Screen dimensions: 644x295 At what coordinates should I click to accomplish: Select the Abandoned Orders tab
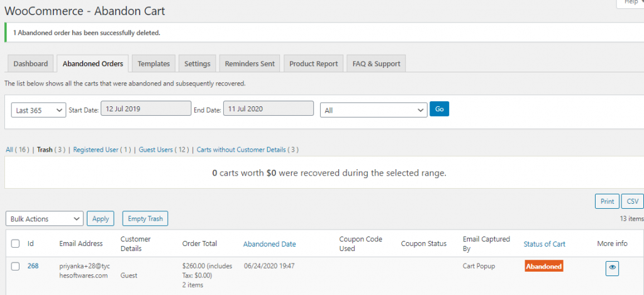(x=93, y=64)
